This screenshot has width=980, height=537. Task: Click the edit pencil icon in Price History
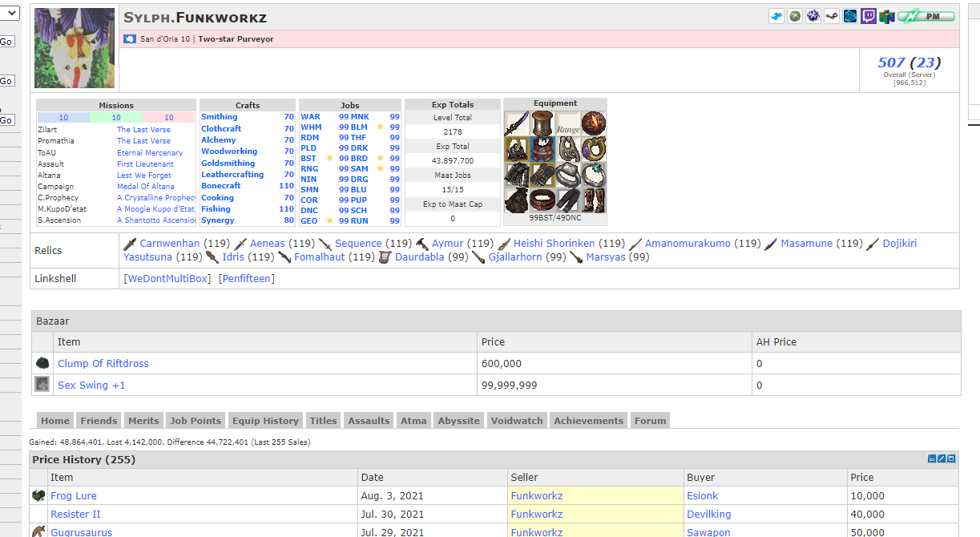pyautogui.click(x=942, y=458)
